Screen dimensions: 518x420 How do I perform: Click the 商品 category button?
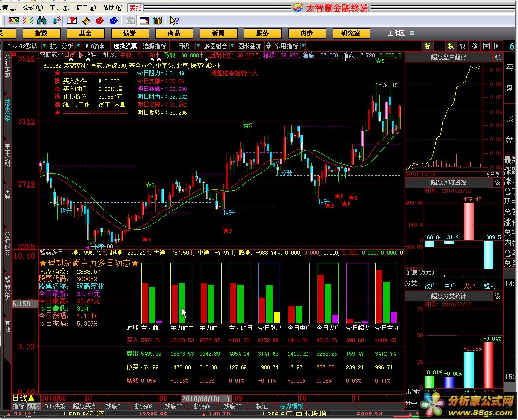[x=174, y=33]
